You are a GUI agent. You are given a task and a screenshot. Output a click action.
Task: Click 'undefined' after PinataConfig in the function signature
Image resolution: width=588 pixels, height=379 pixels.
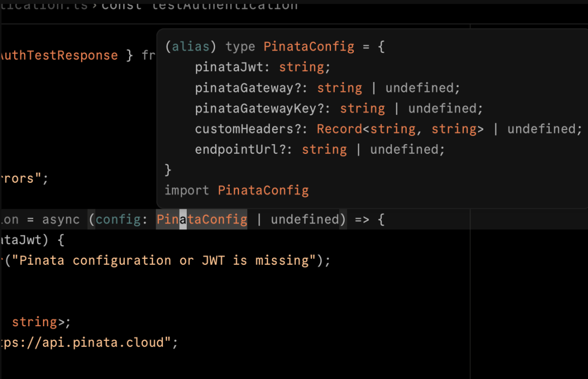(x=305, y=220)
